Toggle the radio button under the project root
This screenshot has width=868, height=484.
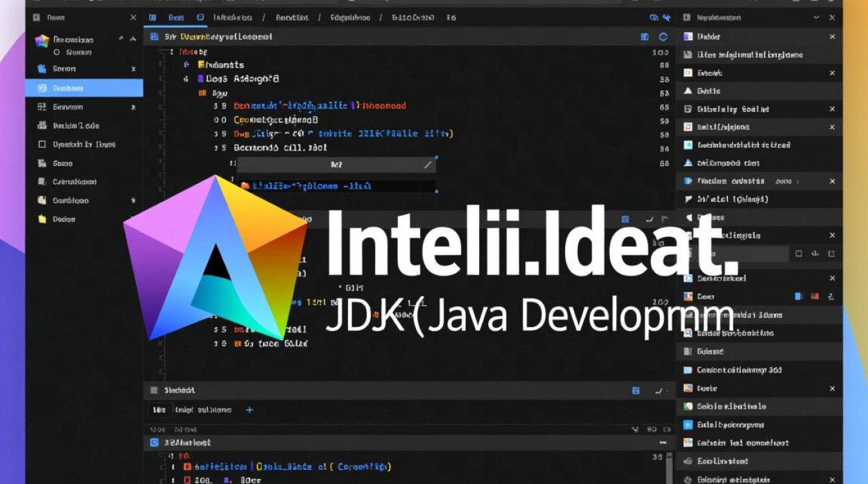(x=57, y=51)
